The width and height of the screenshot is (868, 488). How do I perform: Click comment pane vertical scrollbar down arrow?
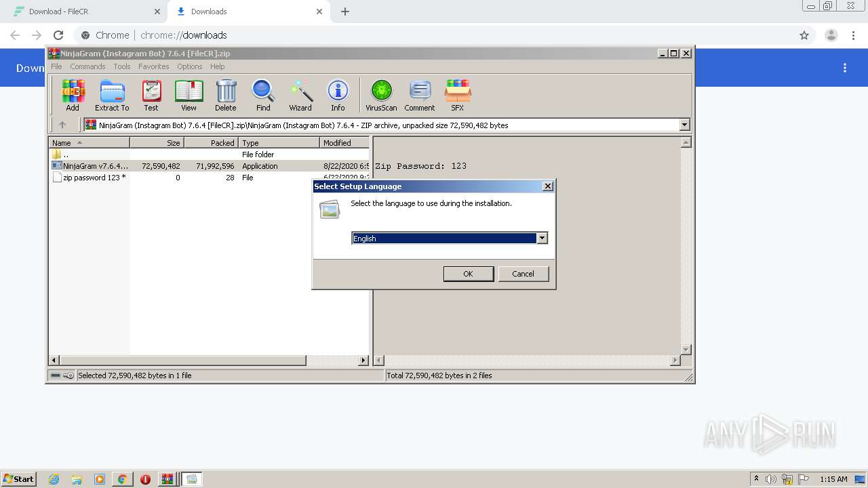[x=686, y=350]
